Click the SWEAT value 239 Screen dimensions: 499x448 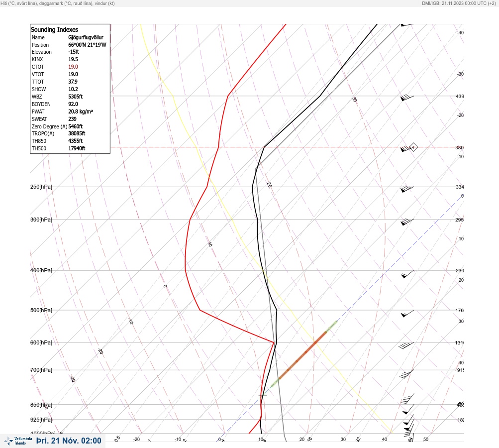tap(72, 119)
